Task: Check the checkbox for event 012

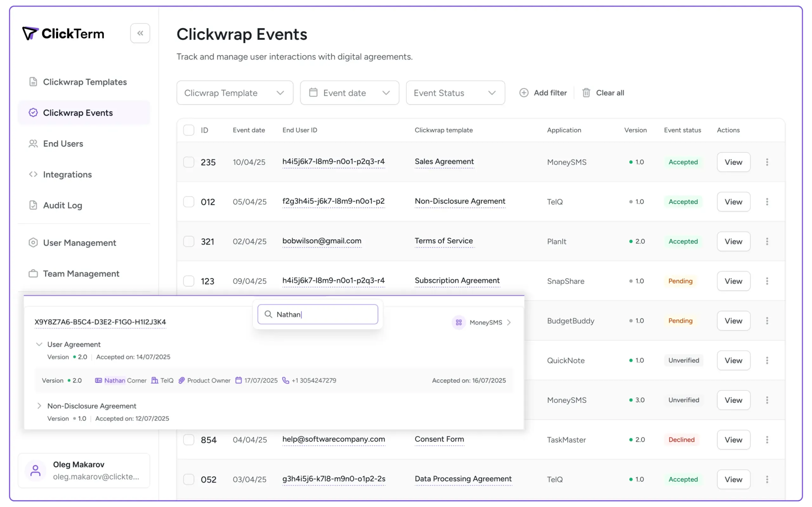Action: tap(189, 202)
